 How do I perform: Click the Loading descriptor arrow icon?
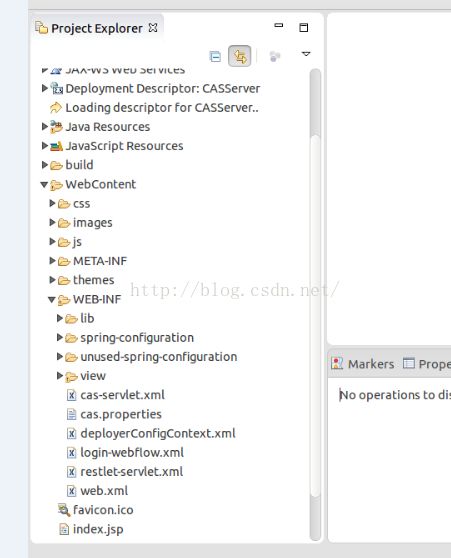tap(56, 107)
